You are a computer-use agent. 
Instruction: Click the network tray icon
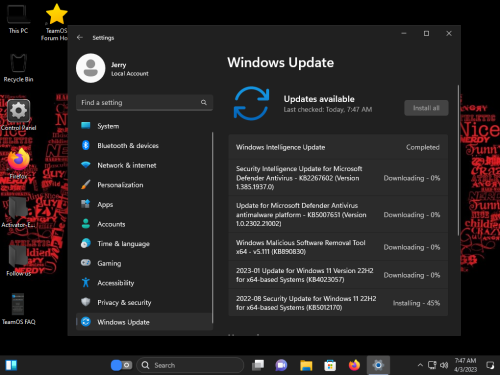pos(432,365)
